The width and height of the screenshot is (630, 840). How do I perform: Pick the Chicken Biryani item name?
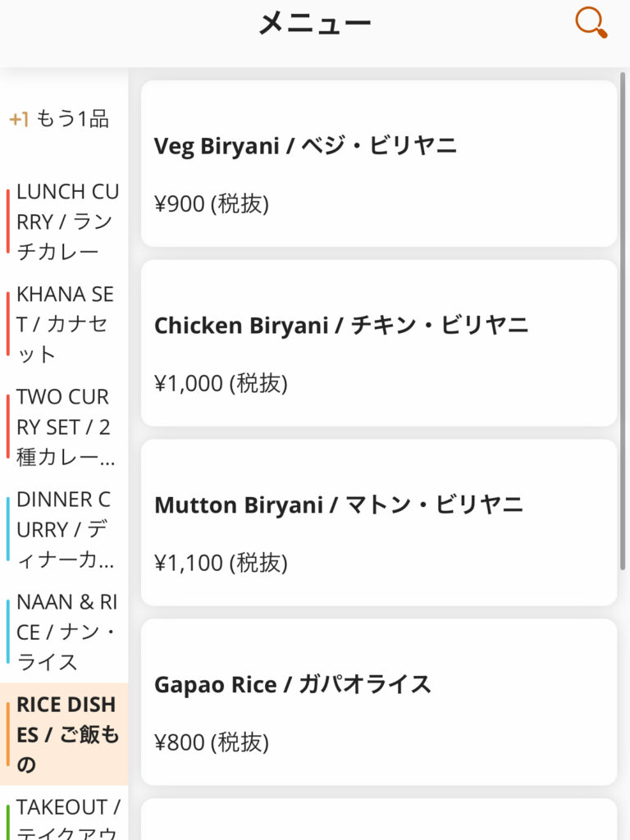tap(341, 326)
